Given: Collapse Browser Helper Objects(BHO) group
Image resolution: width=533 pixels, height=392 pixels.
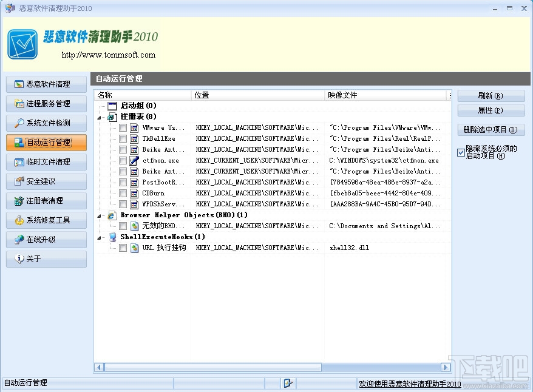Looking at the screenshot, I should tap(100, 215).
